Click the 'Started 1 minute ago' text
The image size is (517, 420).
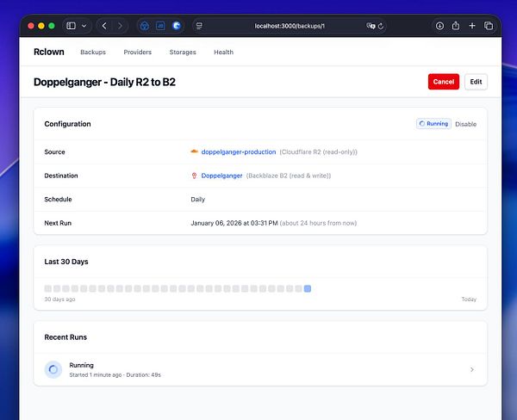(96, 375)
